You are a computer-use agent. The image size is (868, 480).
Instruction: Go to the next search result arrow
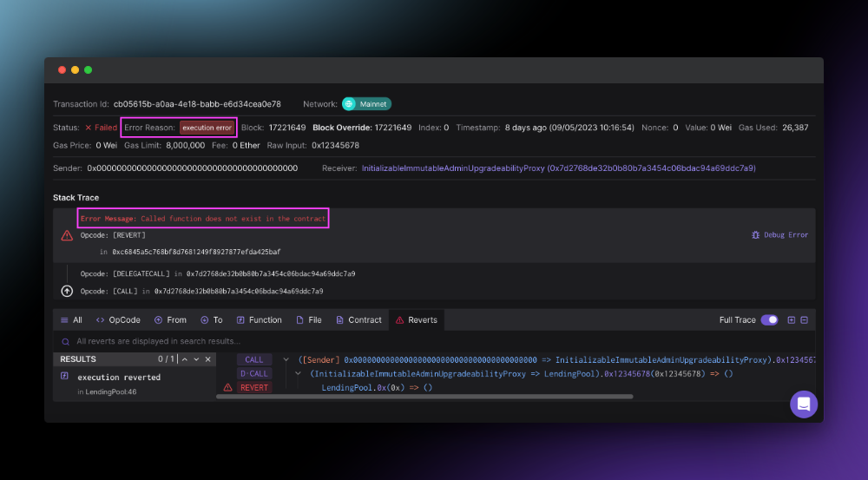point(196,359)
